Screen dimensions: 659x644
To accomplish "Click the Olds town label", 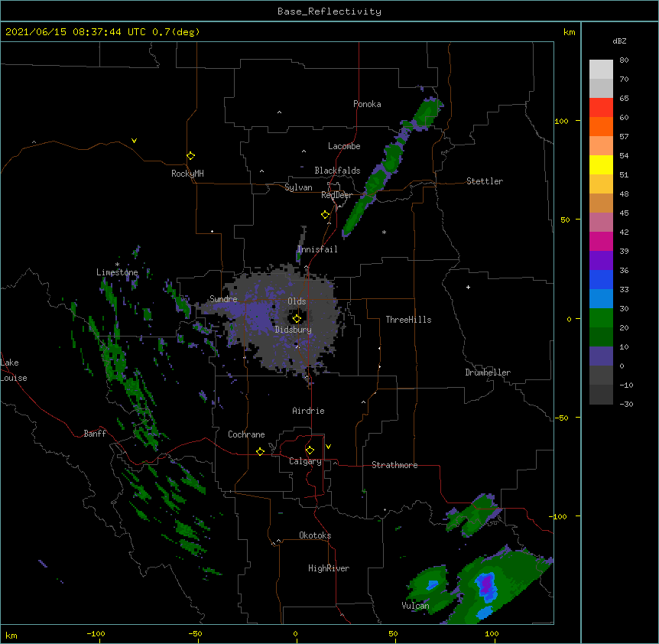I will tap(297, 301).
